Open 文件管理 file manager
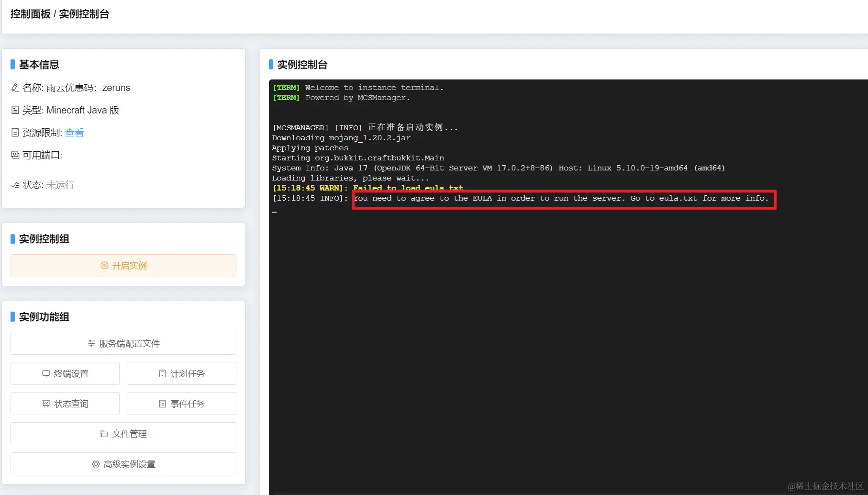Image resolution: width=868 pixels, height=495 pixels. tap(123, 434)
